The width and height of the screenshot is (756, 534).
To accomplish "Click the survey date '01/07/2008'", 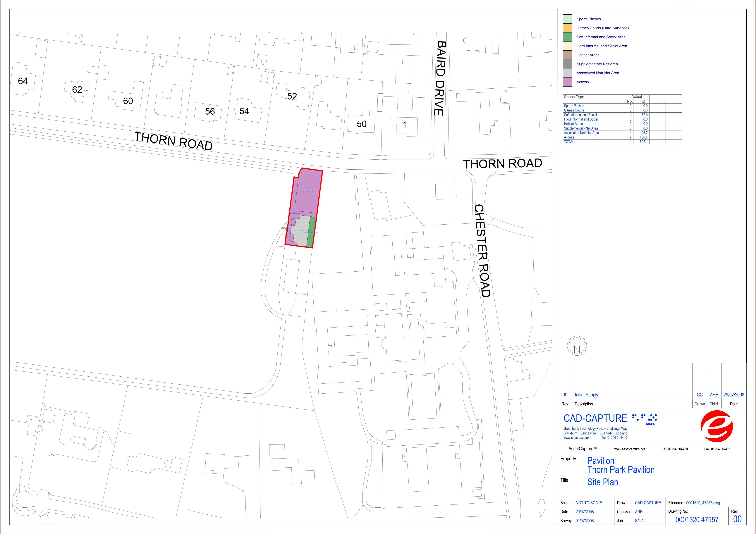I will [585, 521].
